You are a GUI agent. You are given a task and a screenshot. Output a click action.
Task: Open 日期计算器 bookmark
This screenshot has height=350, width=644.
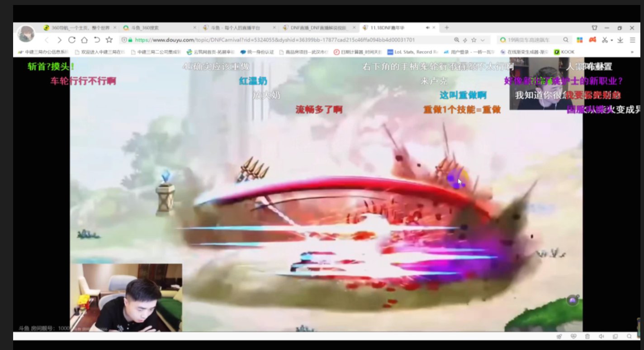358,52
